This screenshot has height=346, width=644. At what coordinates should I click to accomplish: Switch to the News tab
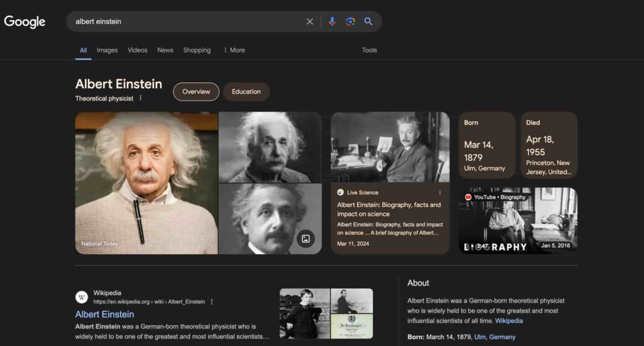[x=165, y=50]
